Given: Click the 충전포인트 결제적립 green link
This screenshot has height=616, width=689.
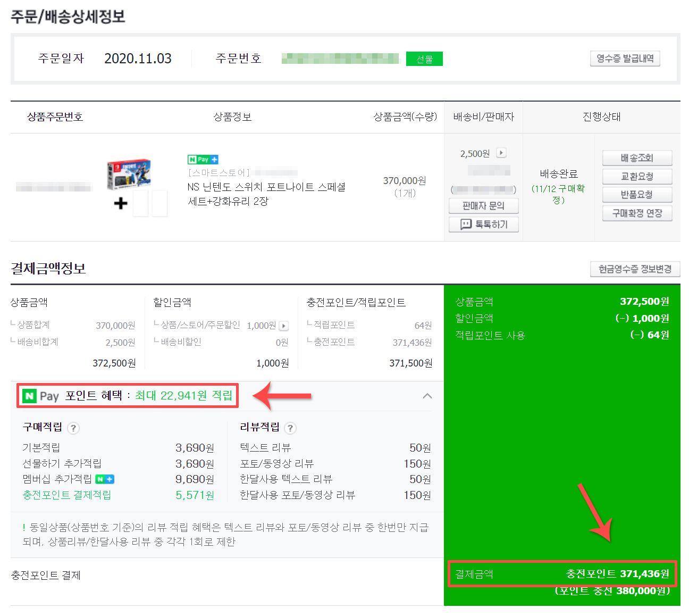Looking at the screenshot, I should (67, 495).
